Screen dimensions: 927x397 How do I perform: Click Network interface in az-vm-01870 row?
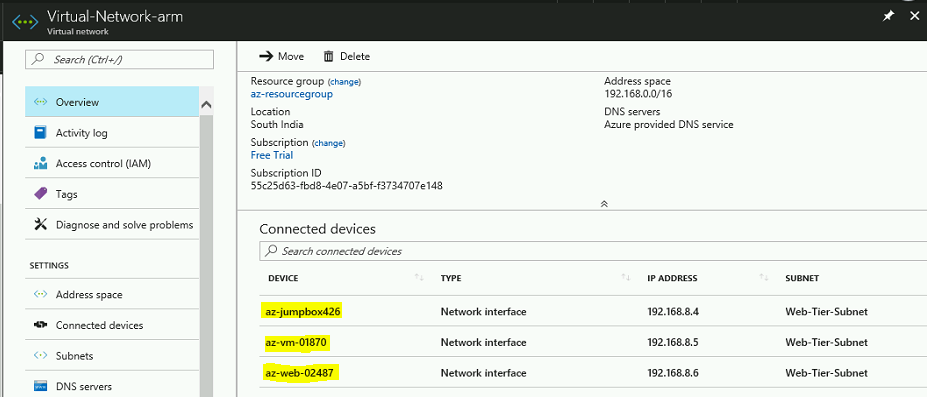[483, 342]
